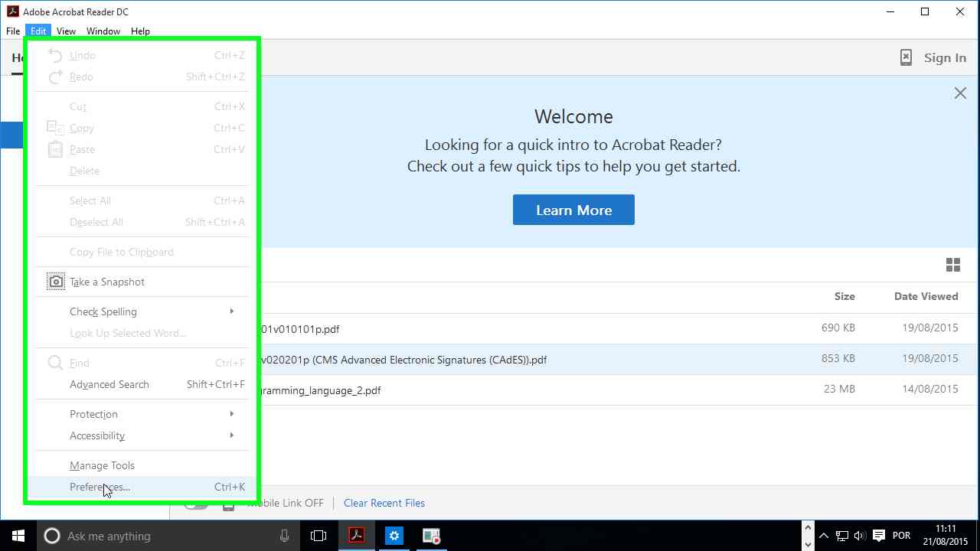Viewport: 980px width, 551px height.
Task: Click the Clear Recent Files link
Action: [384, 503]
